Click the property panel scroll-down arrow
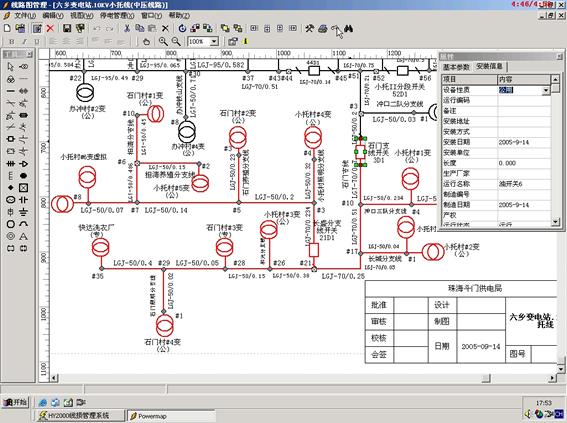The height and width of the screenshot is (423, 567). [x=555, y=222]
